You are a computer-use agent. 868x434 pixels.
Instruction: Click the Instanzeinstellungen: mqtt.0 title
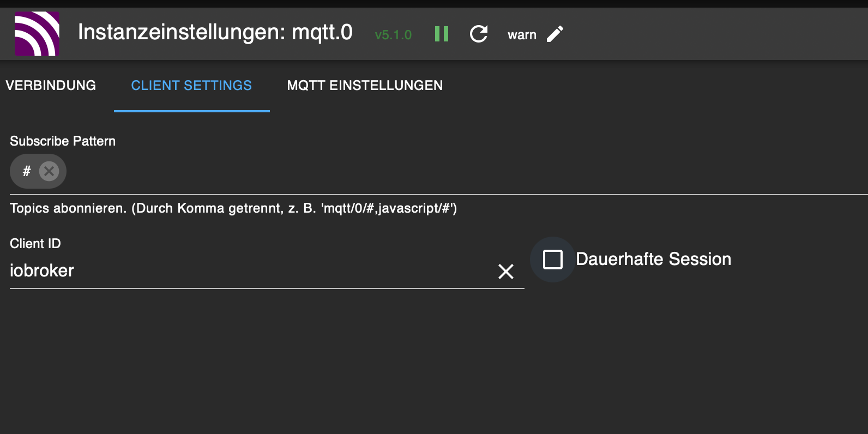(215, 32)
